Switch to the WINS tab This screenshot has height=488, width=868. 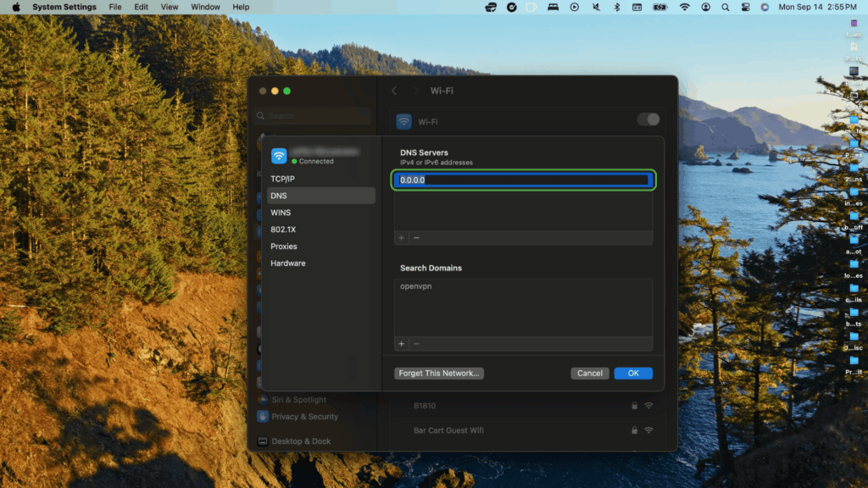[x=321, y=213]
